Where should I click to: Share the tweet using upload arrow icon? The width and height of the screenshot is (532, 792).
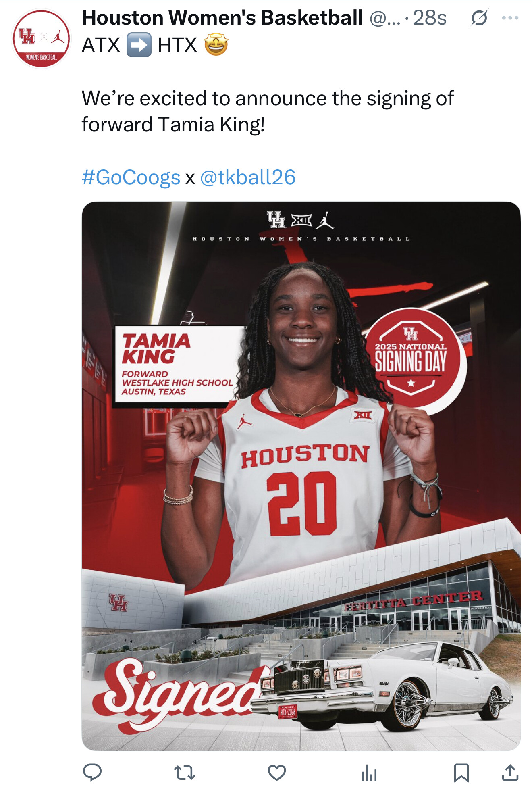coord(510,772)
